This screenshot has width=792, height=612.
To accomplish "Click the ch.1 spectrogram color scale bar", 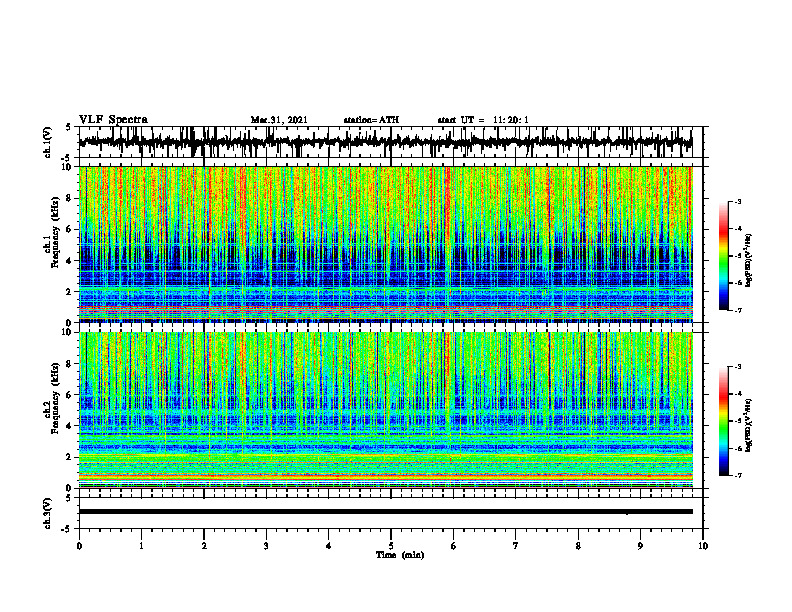I will (723, 255).
